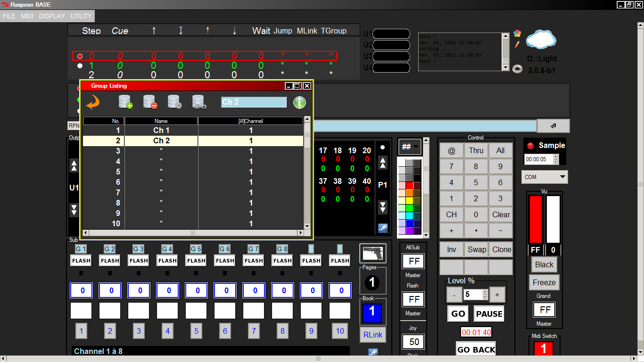Open the MIDI menu
This screenshot has height=362, width=644.
click(x=27, y=16)
